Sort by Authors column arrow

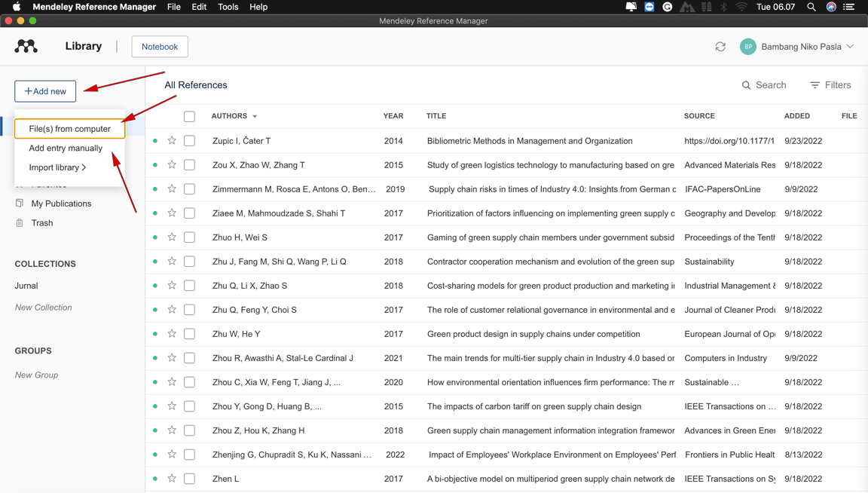pos(255,117)
